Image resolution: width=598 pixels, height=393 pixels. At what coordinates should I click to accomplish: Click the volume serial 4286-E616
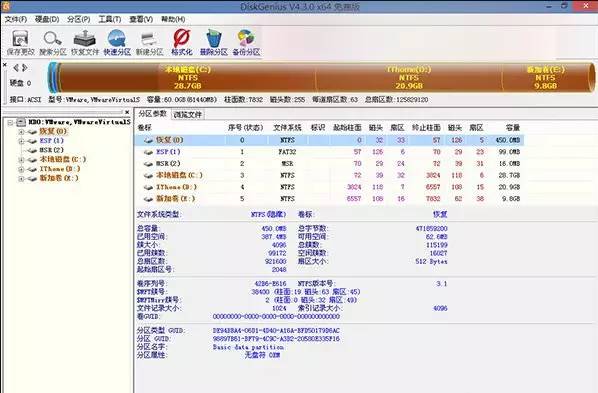pyautogui.click(x=270, y=283)
